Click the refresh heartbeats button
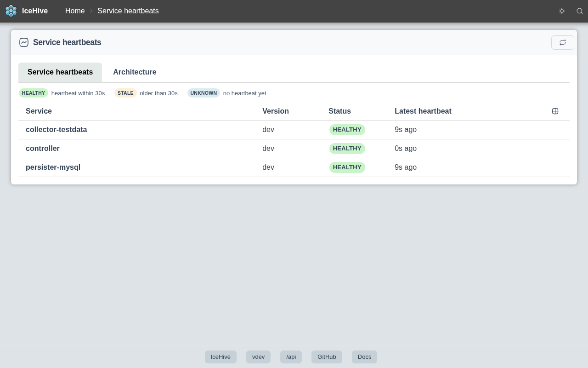The height and width of the screenshot is (368, 588). click(x=563, y=42)
